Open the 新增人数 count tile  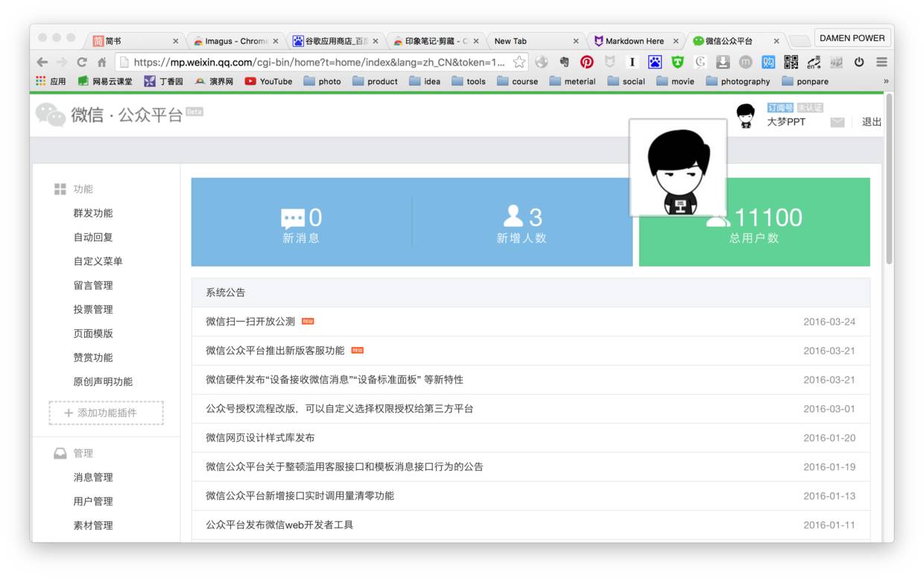(x=522, y=222)
